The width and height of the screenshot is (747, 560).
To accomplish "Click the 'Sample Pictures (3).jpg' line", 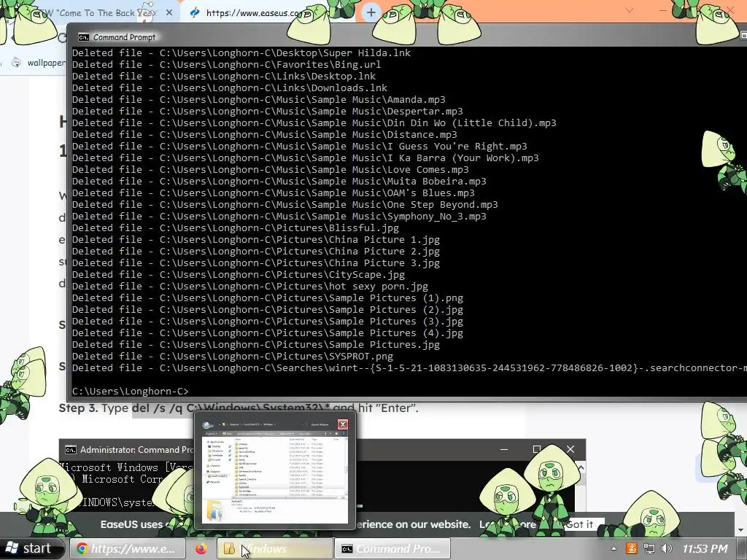I will coord(267,321).
